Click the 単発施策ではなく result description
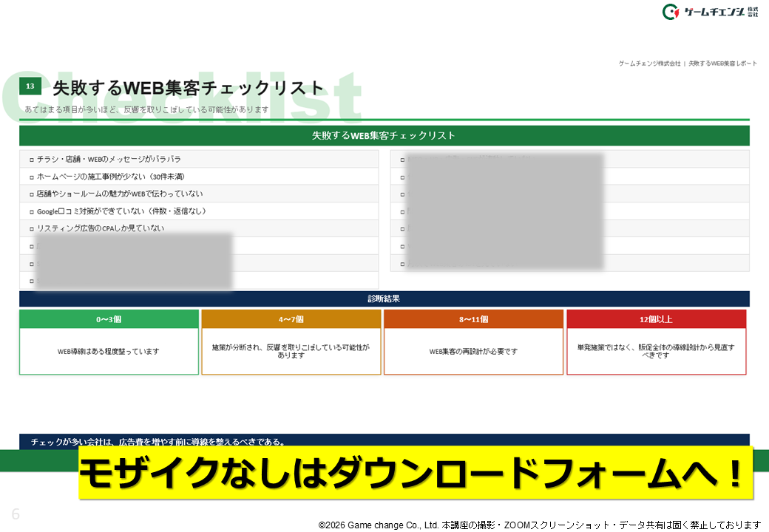 coord(656,351)
